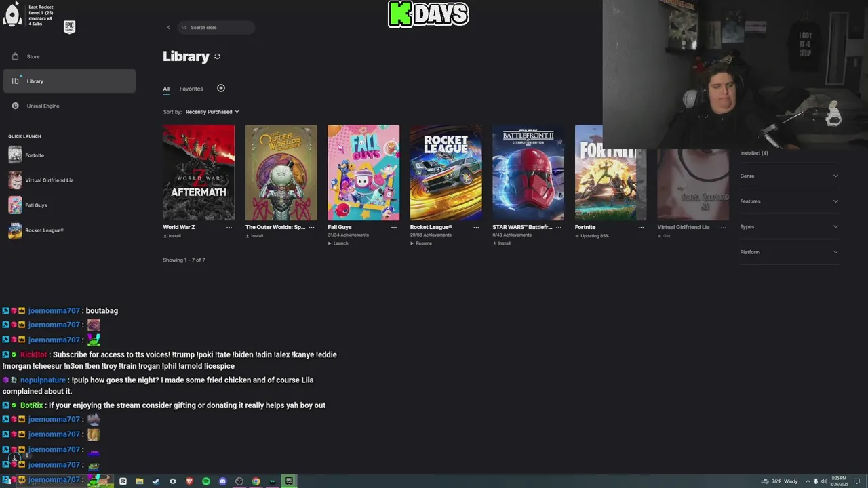Launch Virtual Girlfriend Lia from Quick Launch icon
The width and height of the screenshot is (868, 488).
(x=15, y=180)
